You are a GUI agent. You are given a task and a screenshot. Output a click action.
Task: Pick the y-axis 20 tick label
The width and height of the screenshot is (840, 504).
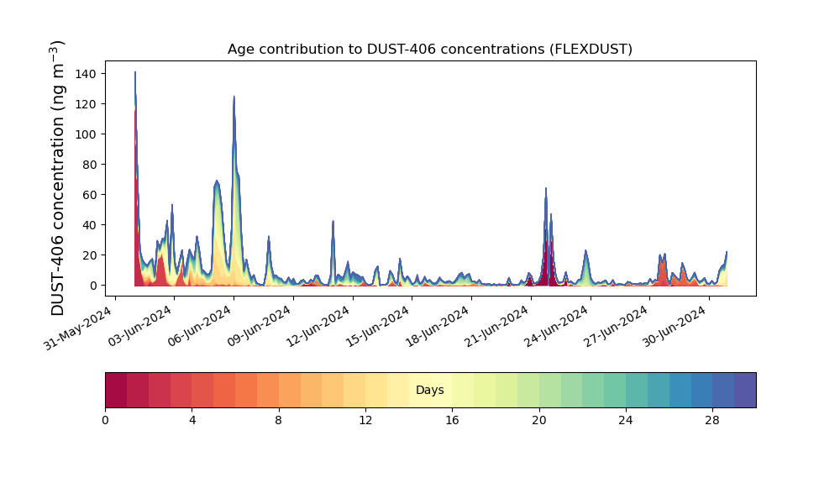point(90,255)
